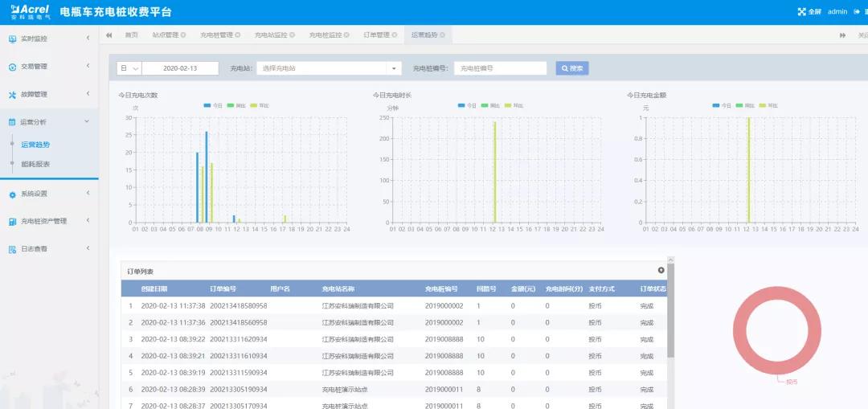Open the 日 period dropdown

129,68
